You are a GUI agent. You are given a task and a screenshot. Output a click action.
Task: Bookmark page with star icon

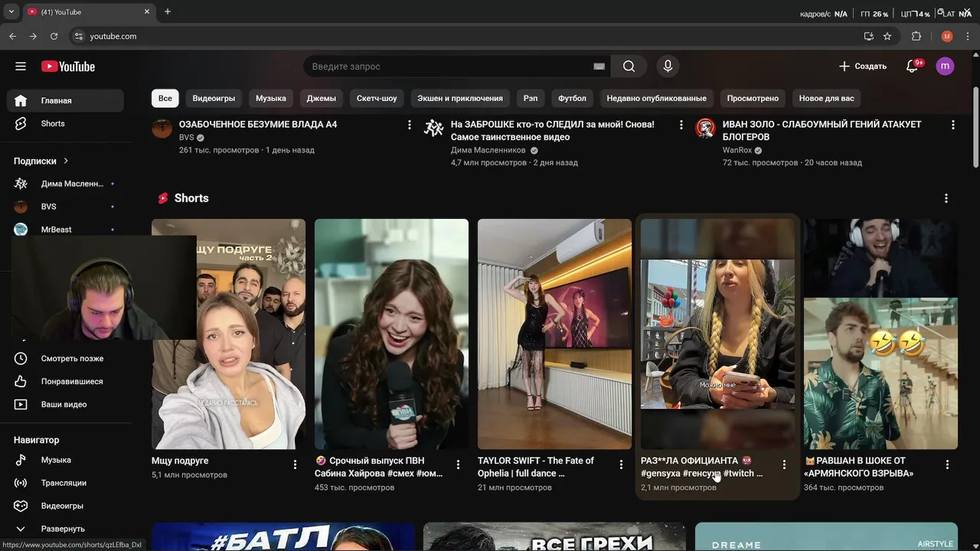(887, 36)
